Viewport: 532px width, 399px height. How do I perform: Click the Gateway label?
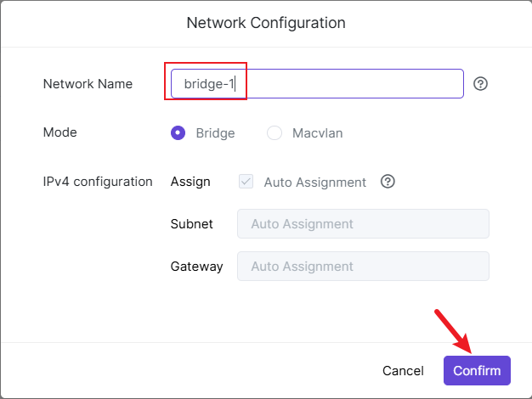(x=196, y=267)
